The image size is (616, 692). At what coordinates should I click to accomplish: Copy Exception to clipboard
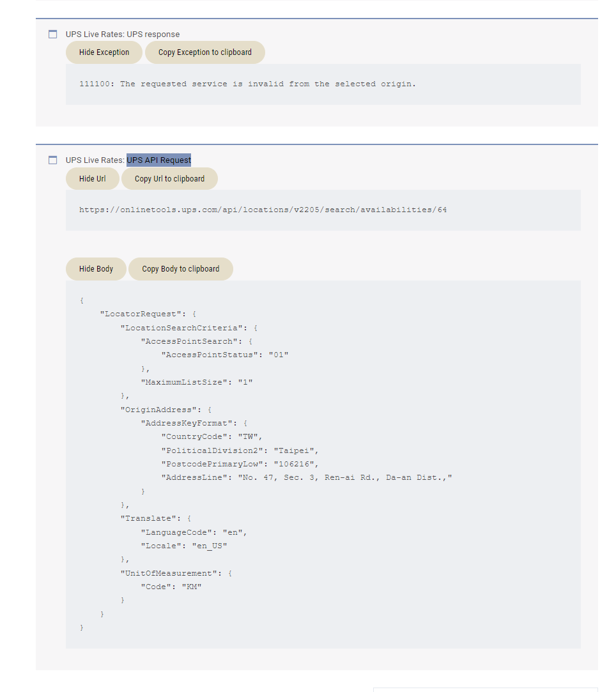(x=204, y=52)
